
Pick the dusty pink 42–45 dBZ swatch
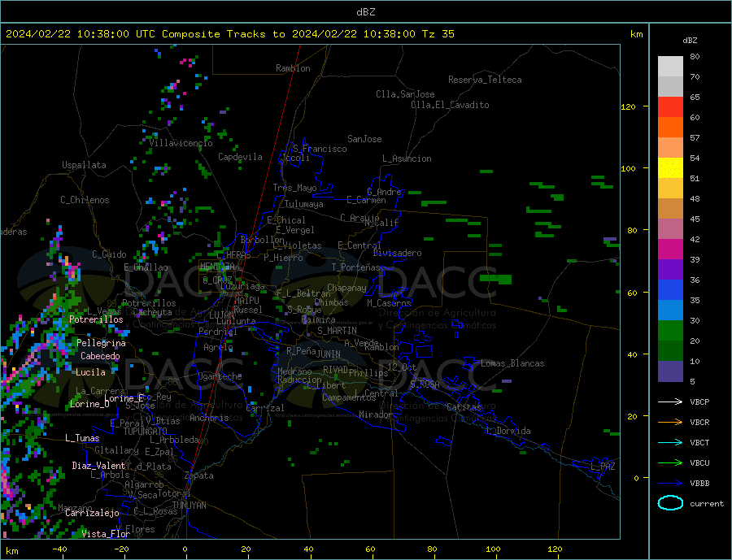pos(670,228)
